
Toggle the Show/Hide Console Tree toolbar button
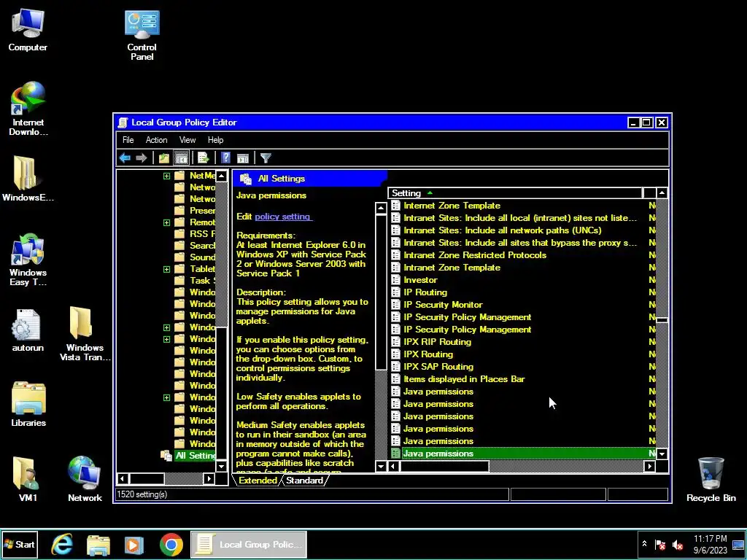pos(181,157)
